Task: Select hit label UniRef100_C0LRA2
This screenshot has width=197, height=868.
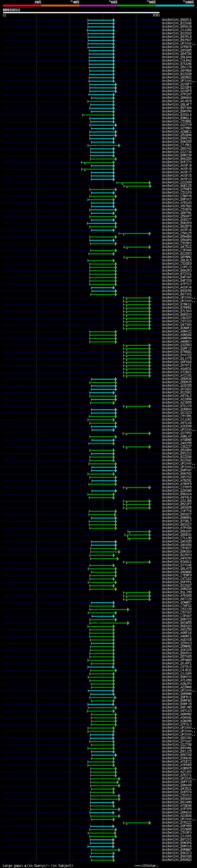Action: (x=177, y=60)
